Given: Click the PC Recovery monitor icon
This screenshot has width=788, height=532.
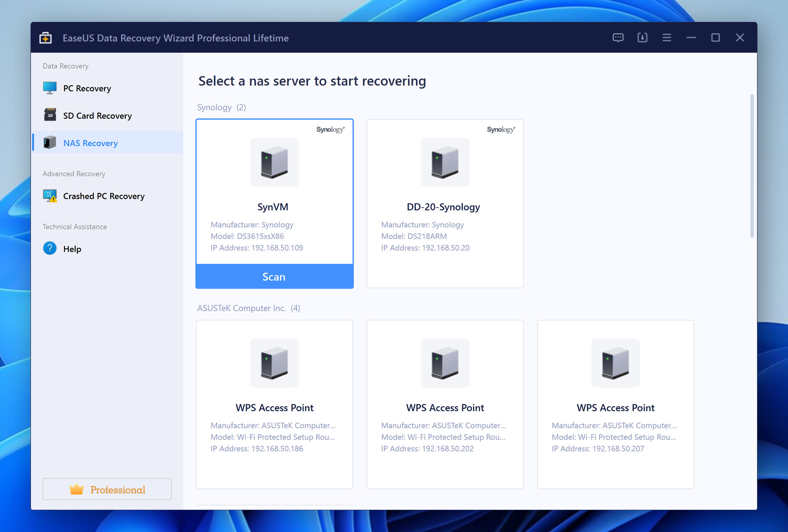Looking at the screenshot, I should (x=50, y=88).
